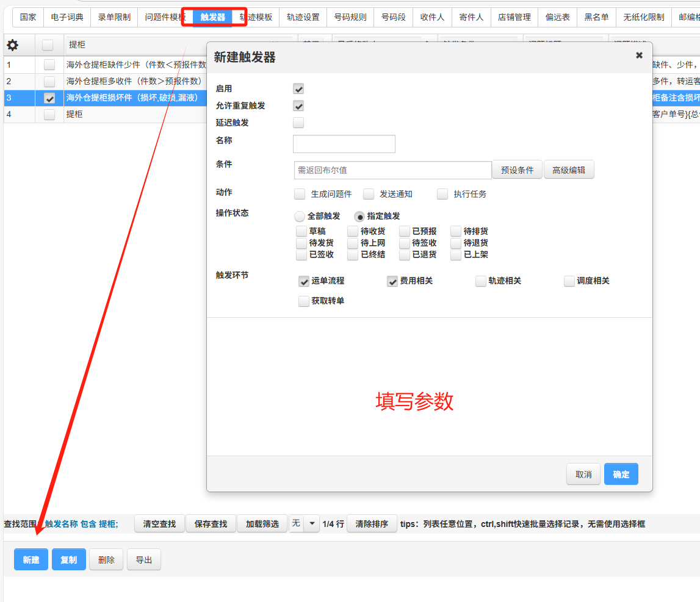Click the 新建 button at bottom
This screenshot has height=602, width=700.
click(31, 560)
